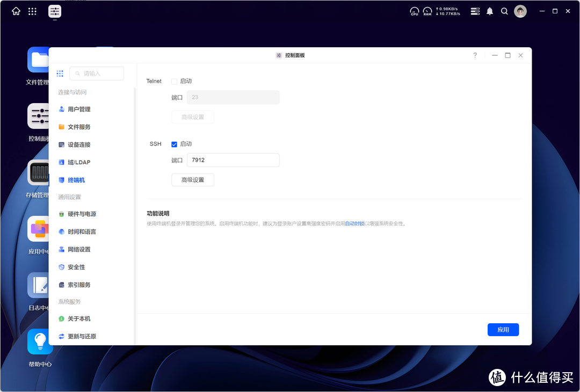Select Network Settings (网络设置) in sidebar
The height and width of the screenshot is (392, 580).
click(x=79, y=250)
